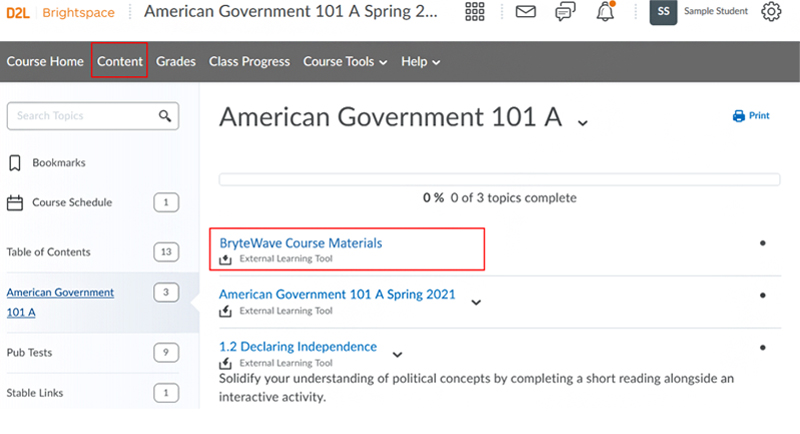The image size is (800, 434).
Task: Open the BryteWave Course Materials link
Action: click(301, 243)
